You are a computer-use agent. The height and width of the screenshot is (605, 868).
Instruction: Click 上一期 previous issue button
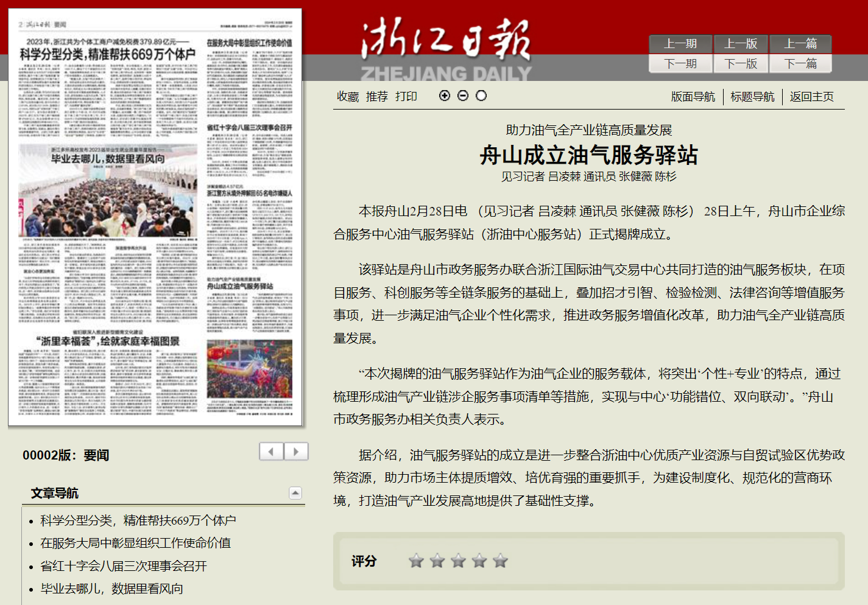click(x=680, y=44)
